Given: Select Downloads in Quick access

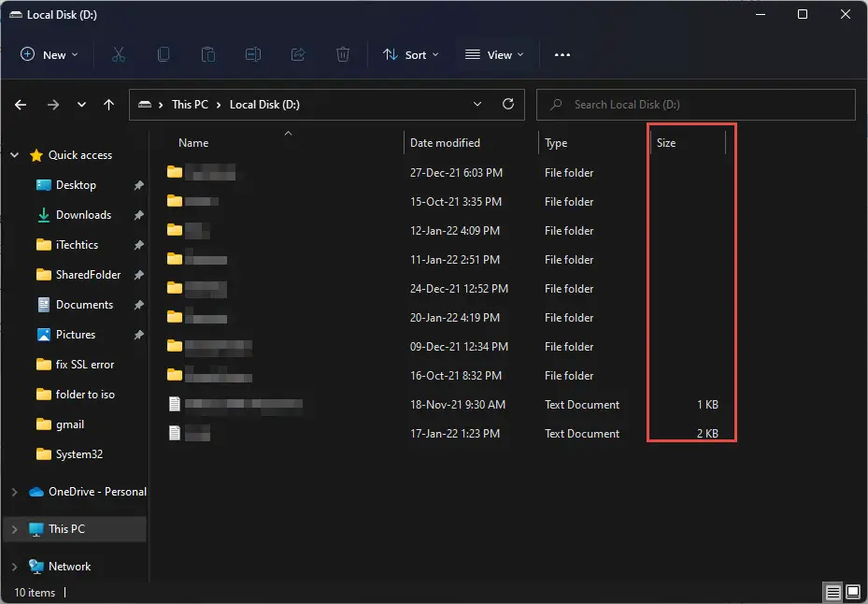Looking at the screenshot, I should click(83, 215).
